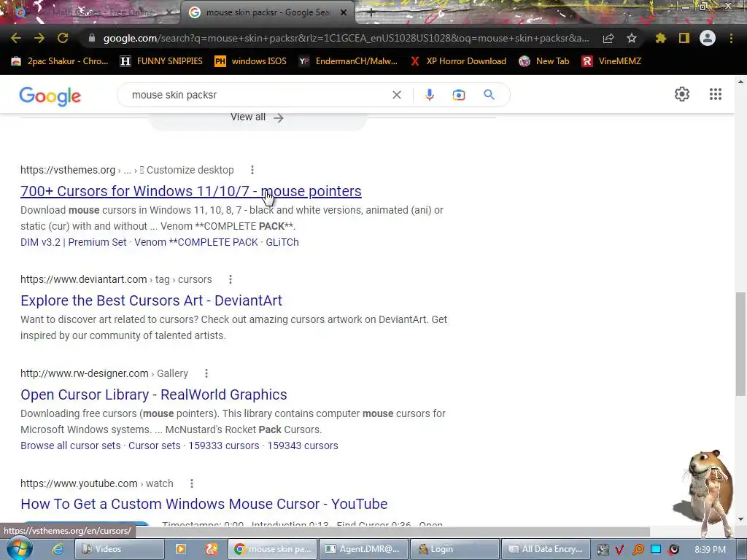Reload the page with the refresh icon
This screenshot has width=747, height=560.
tap(63, 38)
